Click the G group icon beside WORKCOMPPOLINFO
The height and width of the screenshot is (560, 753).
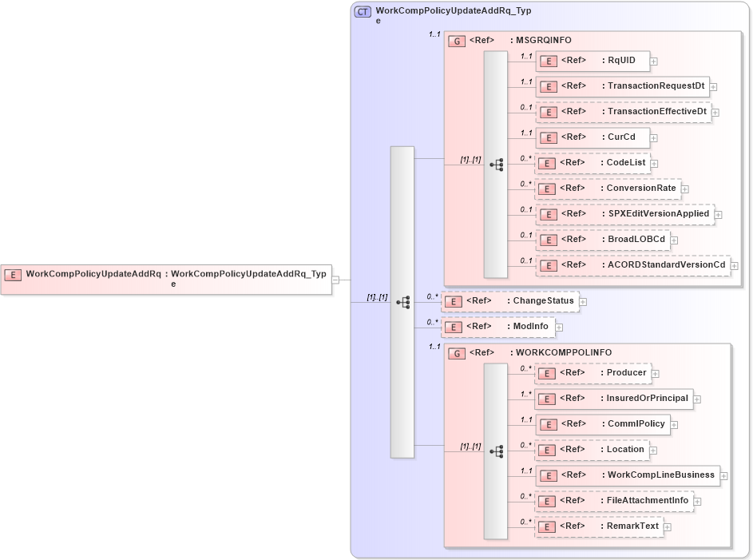(457, 352)
